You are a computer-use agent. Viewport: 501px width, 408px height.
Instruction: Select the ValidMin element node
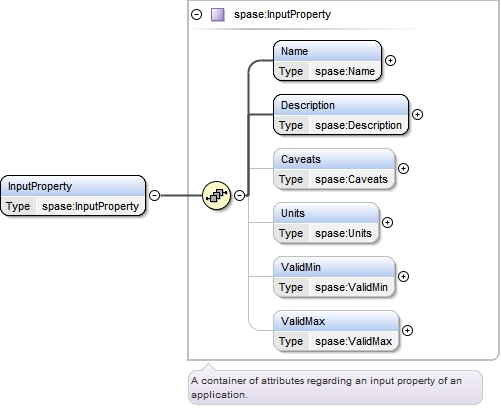coord(334,277)
